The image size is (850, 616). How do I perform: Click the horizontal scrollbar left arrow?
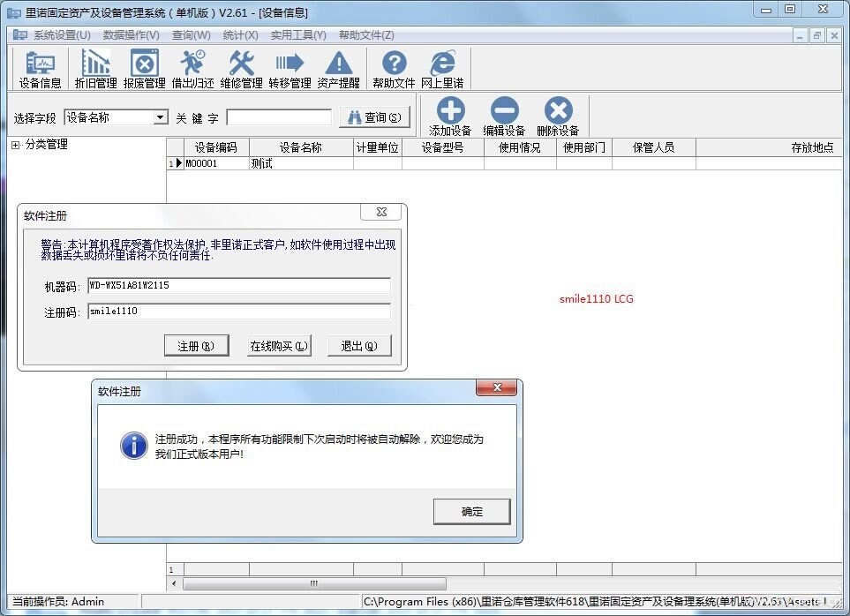pos(174,583)
